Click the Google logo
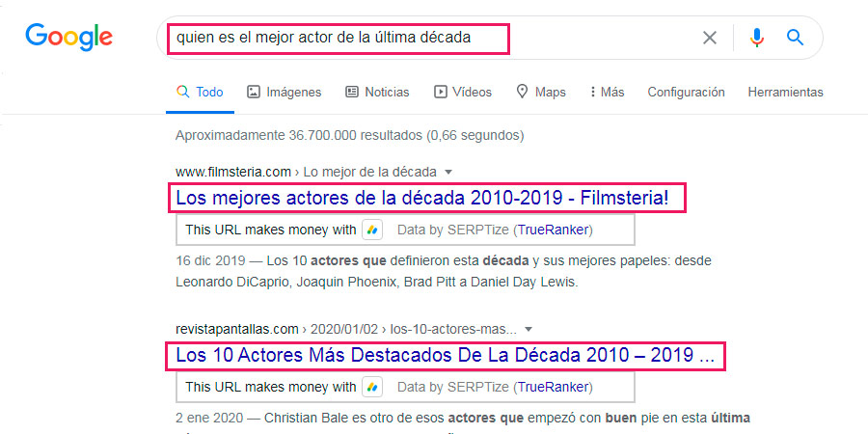Viewport: 868px width, 434px height. (68, 37)
